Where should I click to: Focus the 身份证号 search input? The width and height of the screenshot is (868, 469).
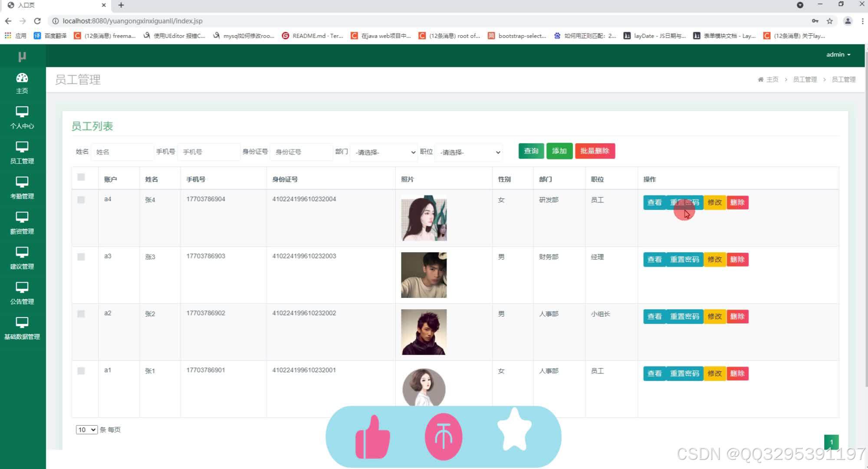(301, 152)
